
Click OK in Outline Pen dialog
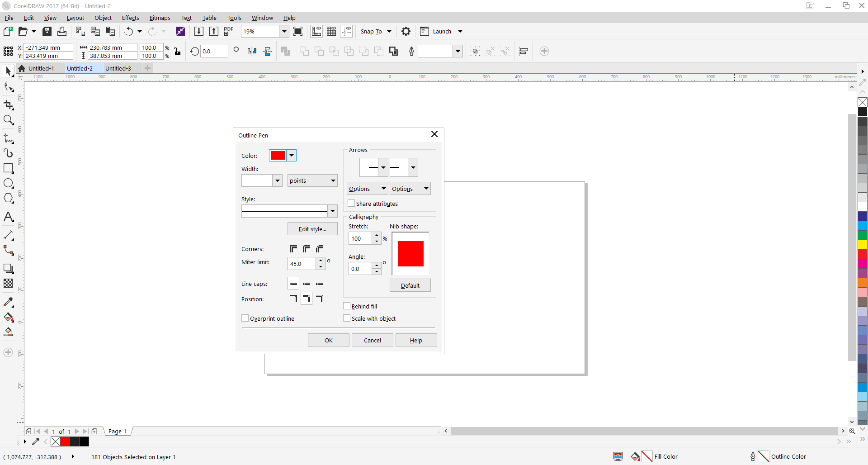(329, 340)
